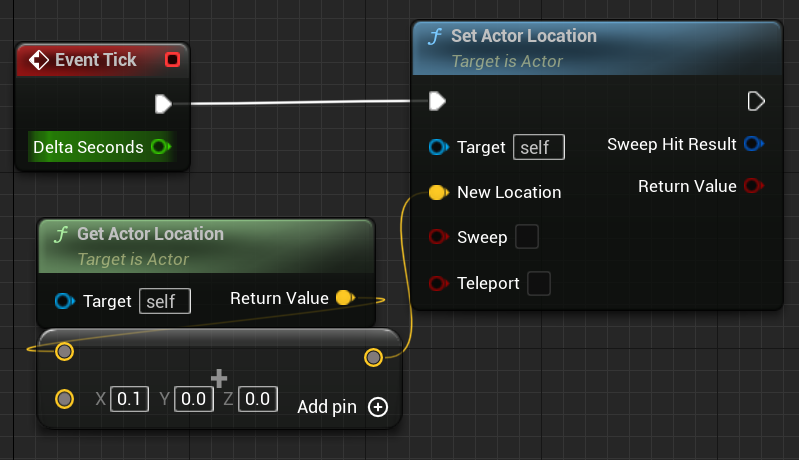799x460 pixels.
Task: Enable the Sweep checkbox
Action: coord(527,236)
